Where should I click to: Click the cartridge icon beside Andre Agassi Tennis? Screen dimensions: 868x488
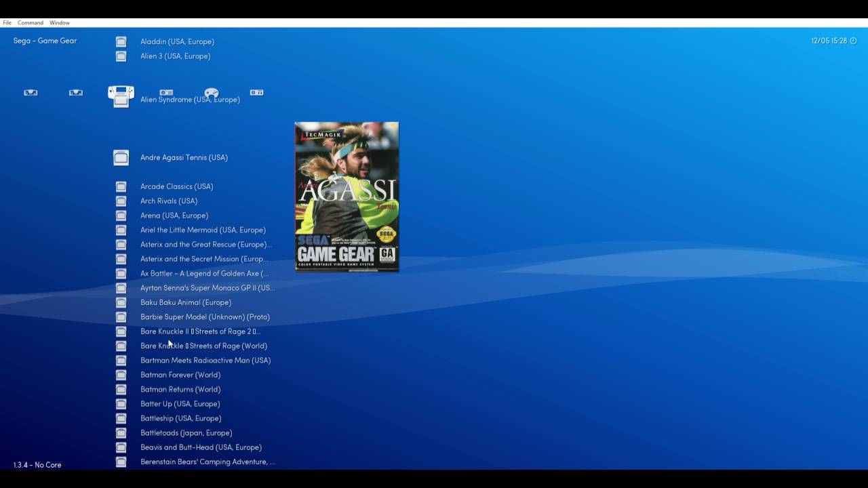(121, 157)
